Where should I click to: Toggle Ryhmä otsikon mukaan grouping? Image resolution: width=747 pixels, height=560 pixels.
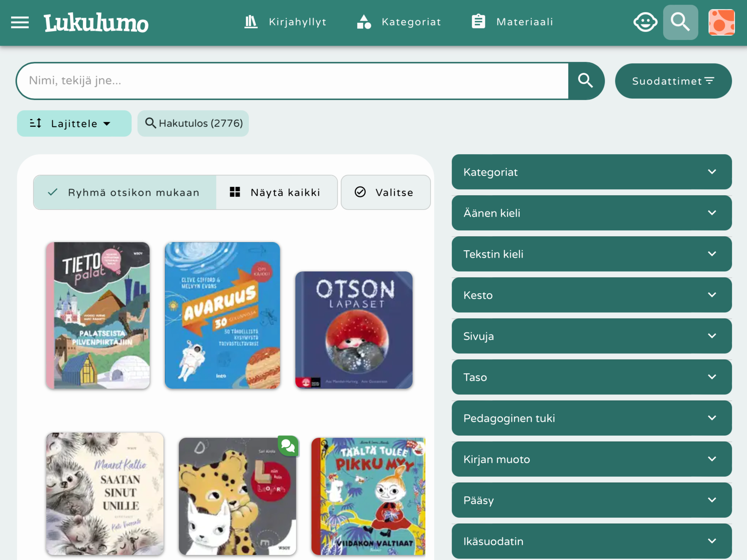(x=125, y=192)
